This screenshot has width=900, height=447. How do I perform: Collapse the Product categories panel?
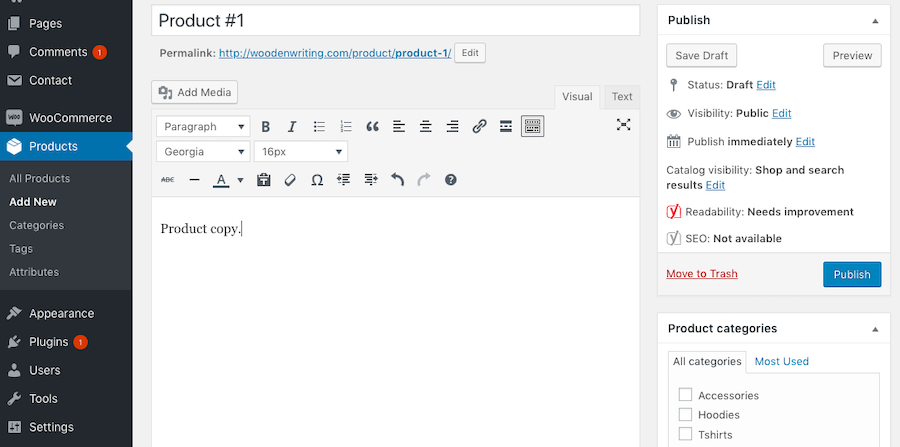[875, 329]
